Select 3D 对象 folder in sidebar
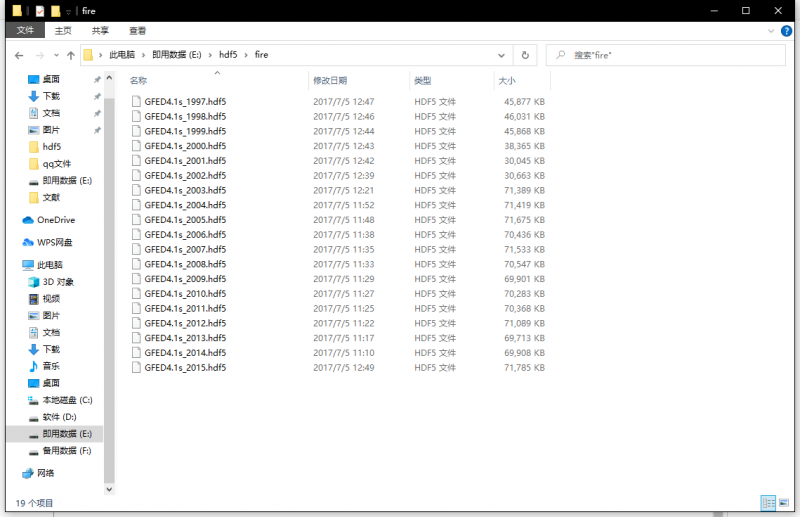 pyautogui.click(x=59, y=282)
